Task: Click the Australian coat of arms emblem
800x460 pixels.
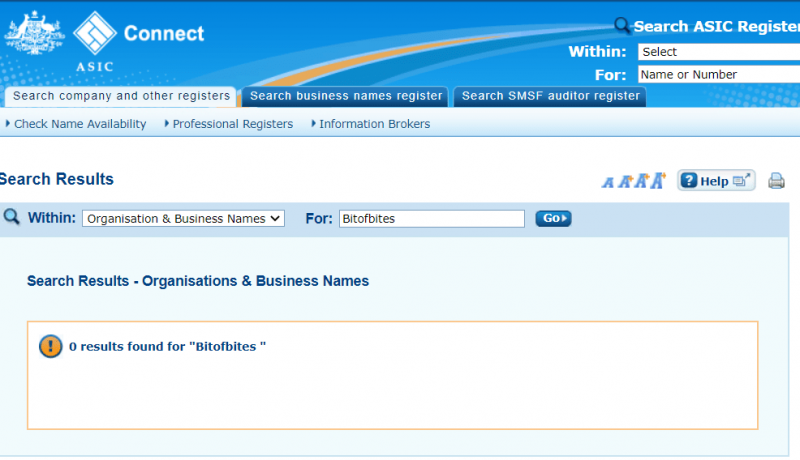Action: [x=34, y=32]
